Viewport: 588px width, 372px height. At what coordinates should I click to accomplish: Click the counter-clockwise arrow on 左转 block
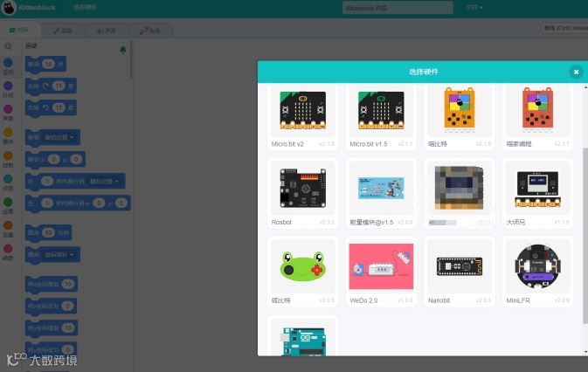[x=45, y=108]
